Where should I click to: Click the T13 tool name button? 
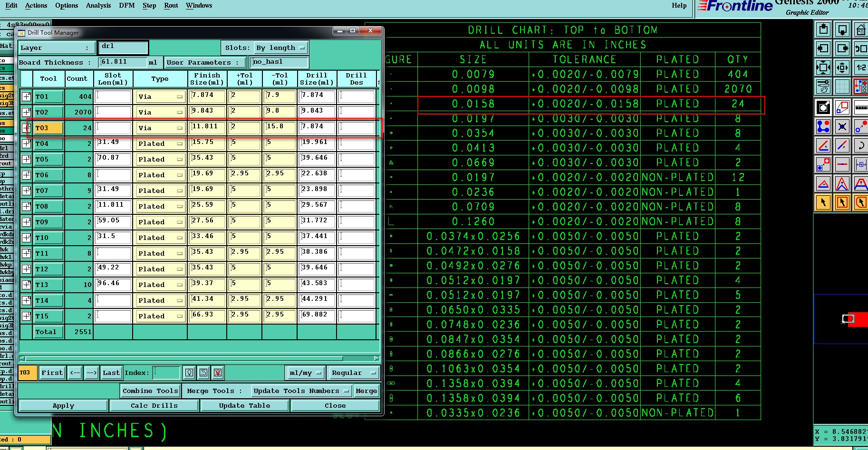pyautogui.click(x=48, y=285)
